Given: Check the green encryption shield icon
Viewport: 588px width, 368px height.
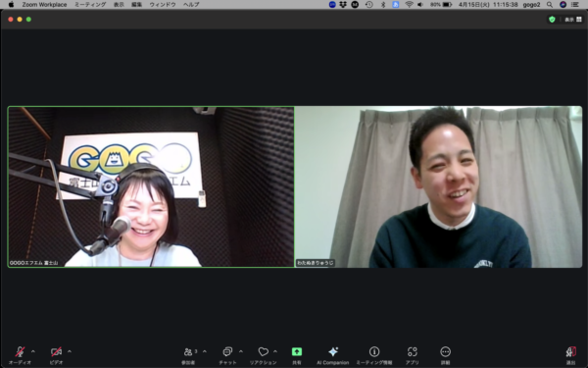Looking at the screenshot, I should tap(552, 20).
